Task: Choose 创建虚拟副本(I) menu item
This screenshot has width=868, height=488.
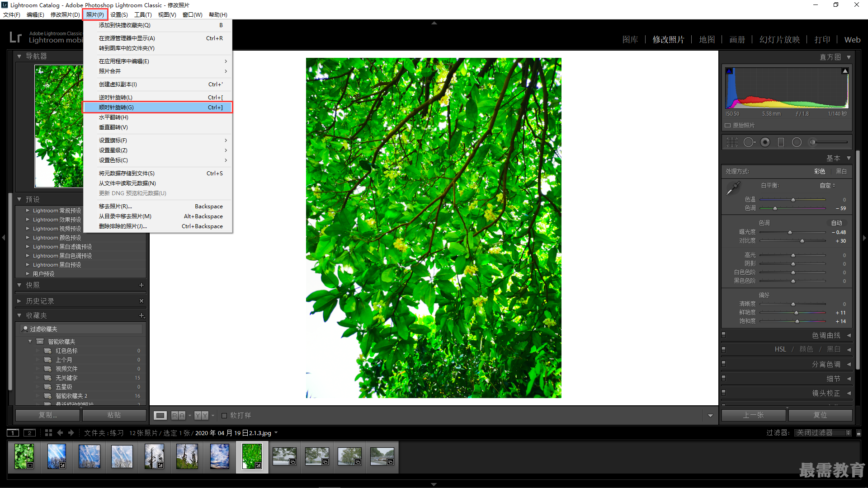Action: coord(158,84)
